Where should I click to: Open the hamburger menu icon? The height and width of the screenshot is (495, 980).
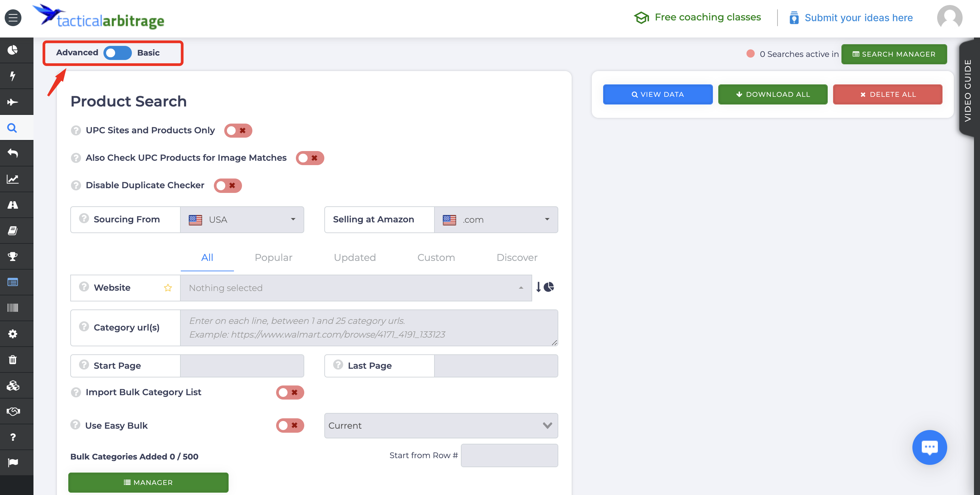(x=13, y=17)
